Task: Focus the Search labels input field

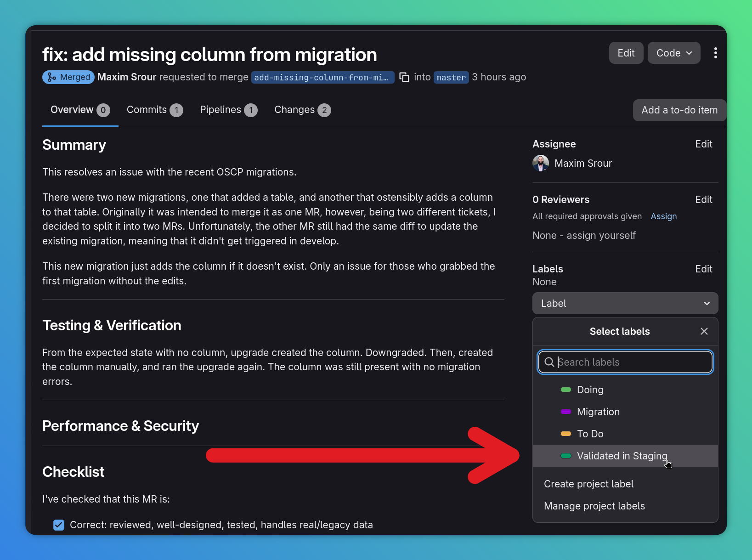Action: (x=632, y=362)
